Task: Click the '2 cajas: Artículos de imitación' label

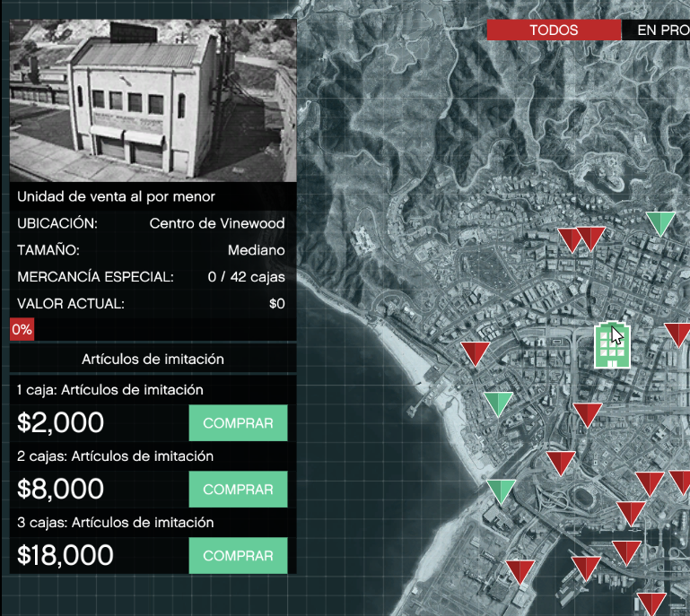Action: [115, 456]
